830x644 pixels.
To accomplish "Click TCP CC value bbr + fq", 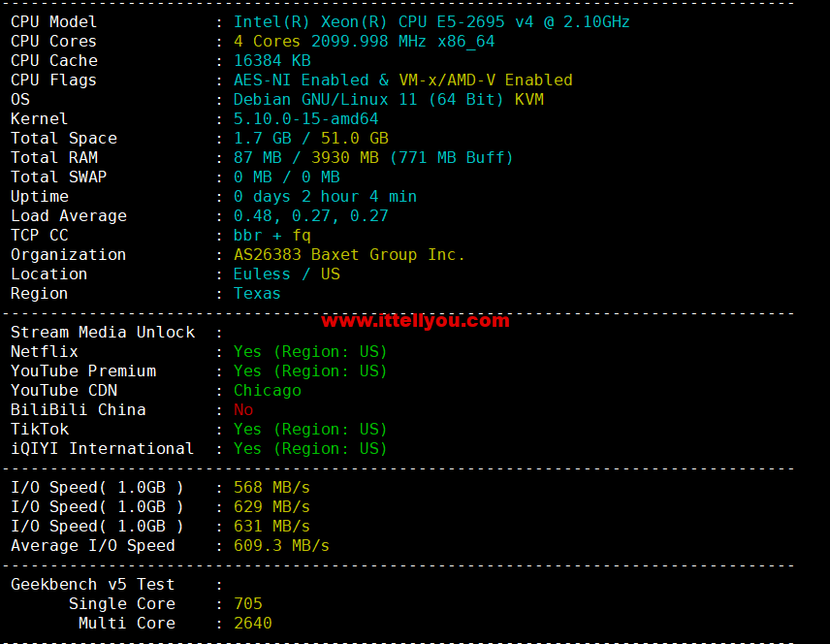I will tap(272, 236).
